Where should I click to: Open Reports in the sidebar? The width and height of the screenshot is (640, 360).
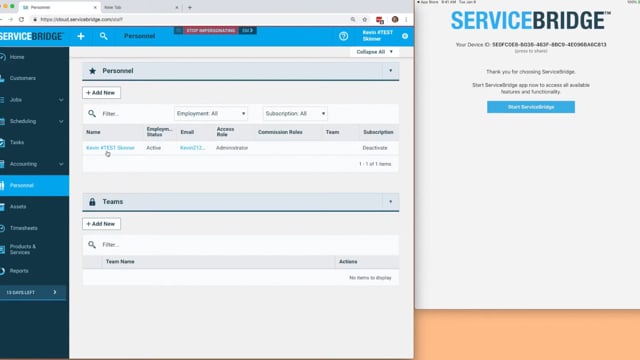(x=34, y=271)
